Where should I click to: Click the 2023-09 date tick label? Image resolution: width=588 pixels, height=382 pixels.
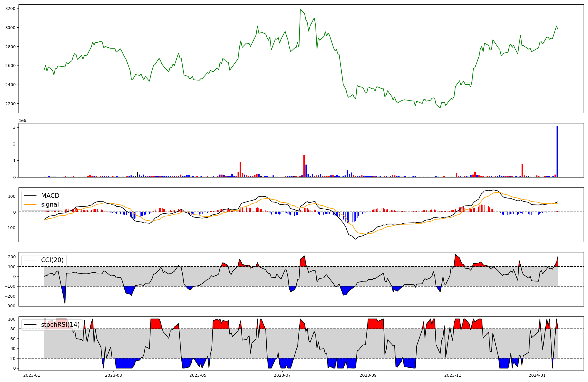(x=368, y=375)
